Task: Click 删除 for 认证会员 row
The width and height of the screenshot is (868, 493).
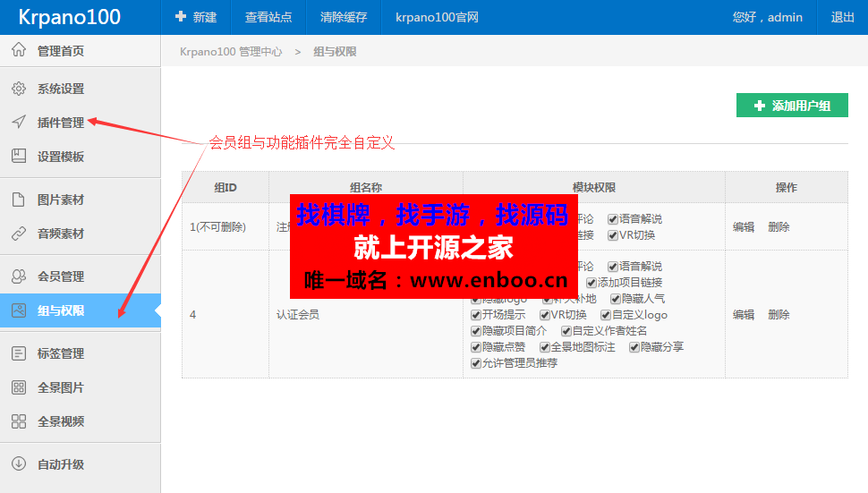Action: (x=779, y=314)
